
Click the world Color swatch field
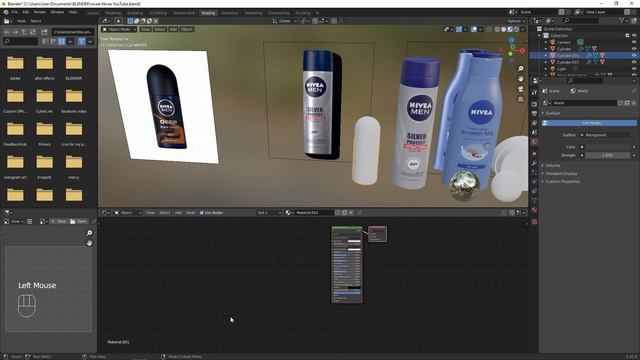tap(608, 147)
